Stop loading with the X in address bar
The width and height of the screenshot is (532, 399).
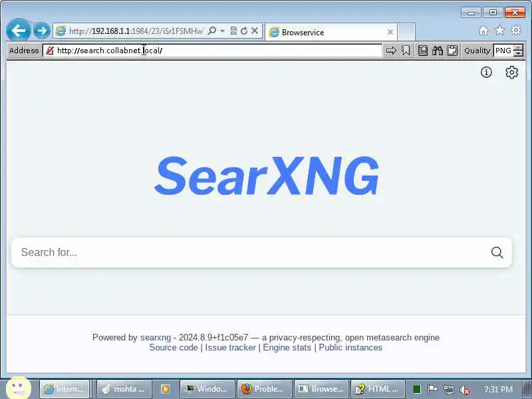coord(255,31)
